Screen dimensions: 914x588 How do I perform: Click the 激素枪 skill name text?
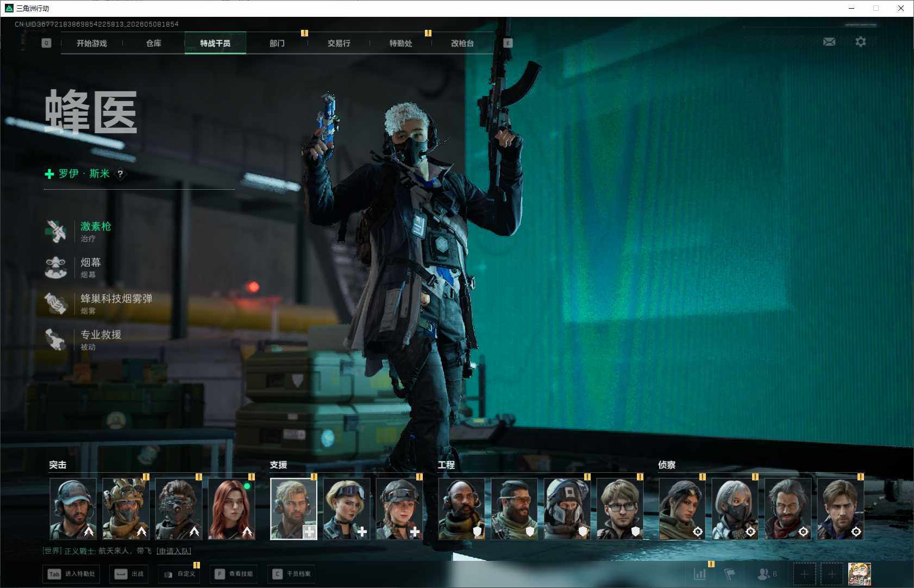(96, 226)
